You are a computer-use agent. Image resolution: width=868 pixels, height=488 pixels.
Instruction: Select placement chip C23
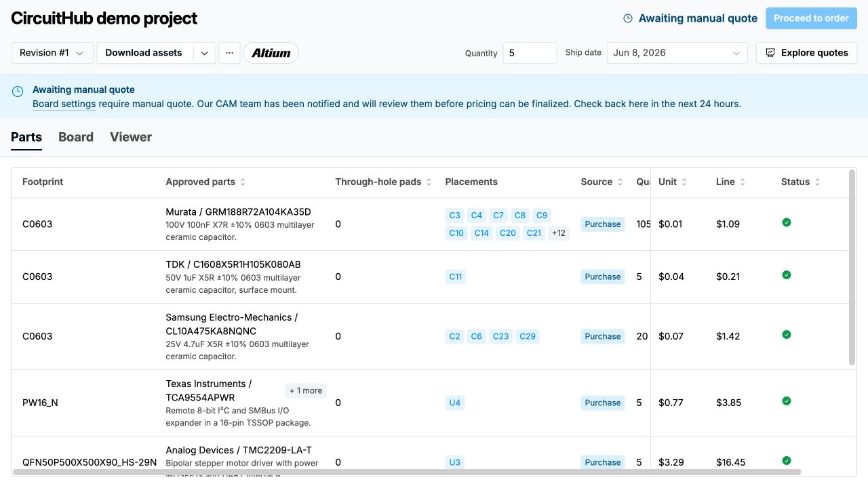pyautogui.click(x=500, y=336)
